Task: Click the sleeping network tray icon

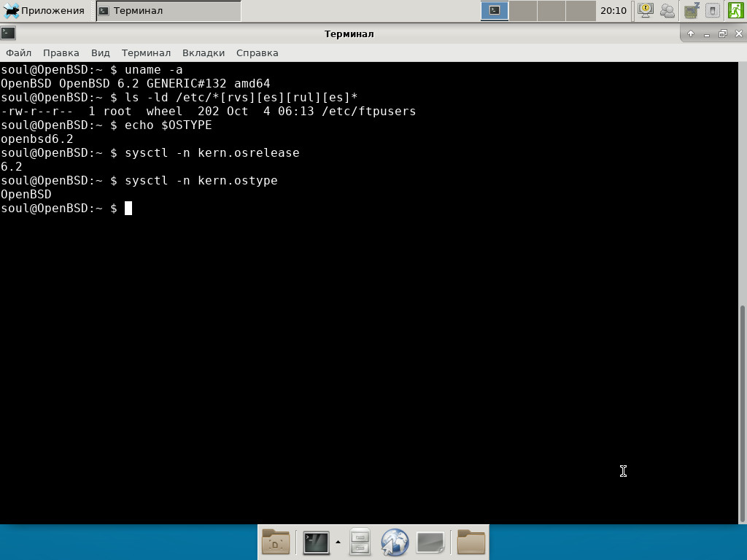Action: point(692,10)
